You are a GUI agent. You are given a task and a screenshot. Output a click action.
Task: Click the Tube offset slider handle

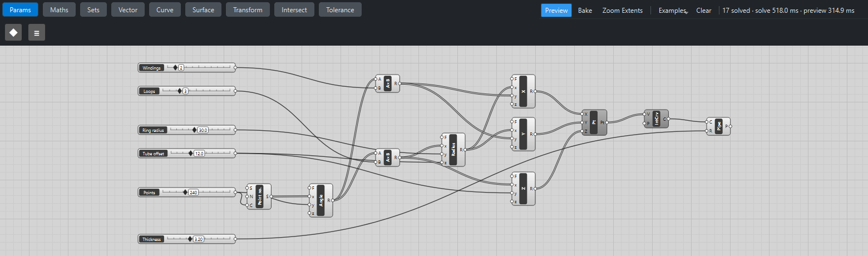point(191,153)
